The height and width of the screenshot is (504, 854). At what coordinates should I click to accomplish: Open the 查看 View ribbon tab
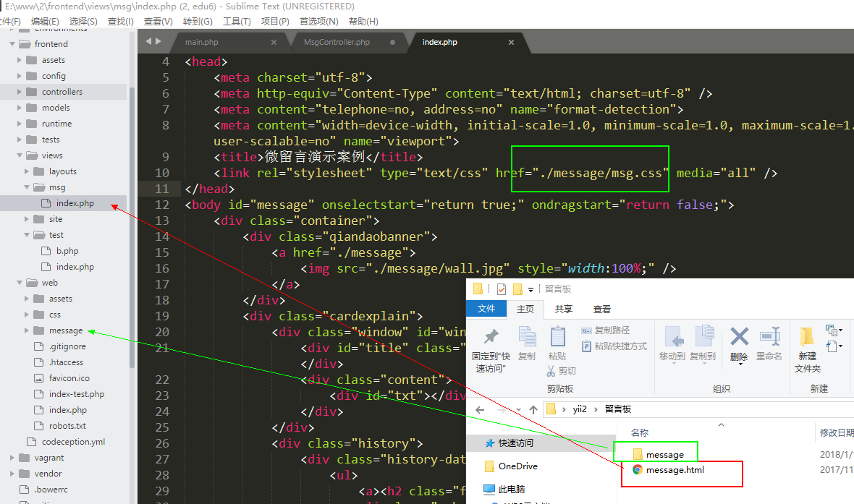pos(601,309)
